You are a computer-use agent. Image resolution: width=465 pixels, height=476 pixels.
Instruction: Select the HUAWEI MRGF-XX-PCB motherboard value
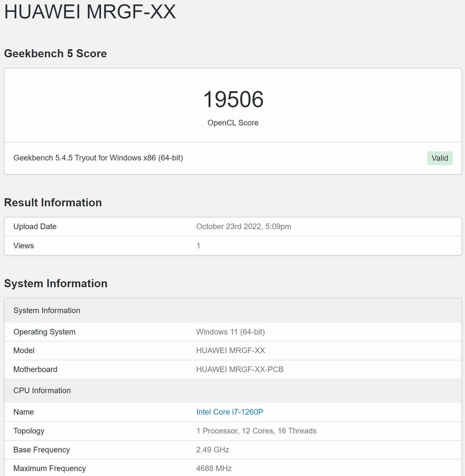[240, 369]
